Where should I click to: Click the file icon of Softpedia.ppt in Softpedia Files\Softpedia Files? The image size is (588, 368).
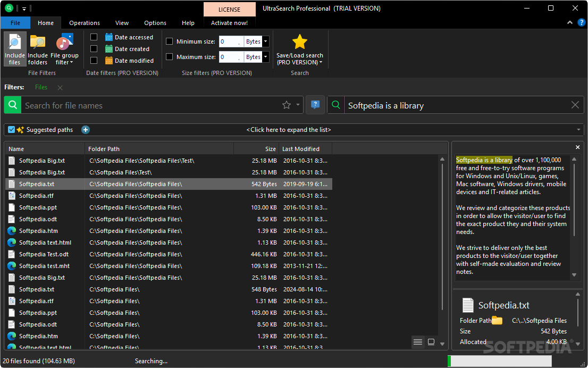(12, 207)
